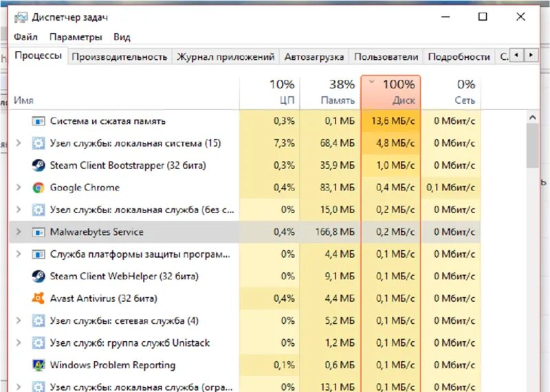550x392 pixels.
Task: Sort by the Сеть column header
Action: tap(451, 93)
